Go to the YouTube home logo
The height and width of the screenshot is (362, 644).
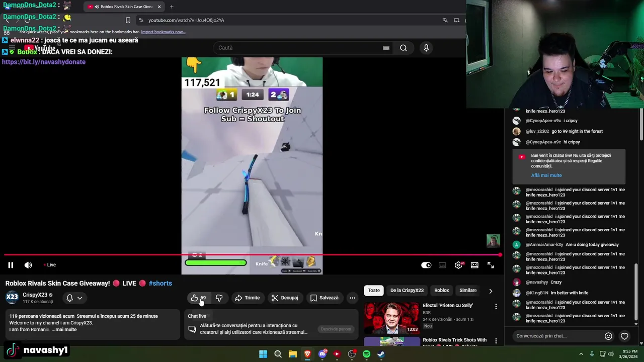coord(40,48)
